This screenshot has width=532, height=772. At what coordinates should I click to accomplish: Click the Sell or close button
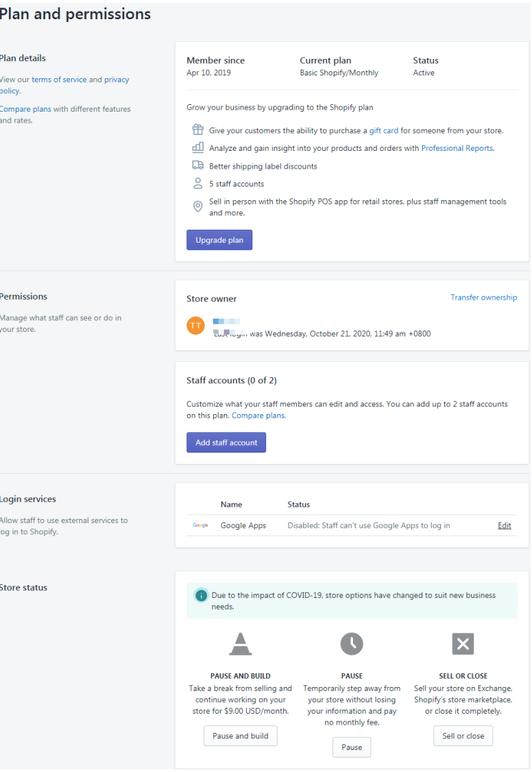click(x=463, y=736)
